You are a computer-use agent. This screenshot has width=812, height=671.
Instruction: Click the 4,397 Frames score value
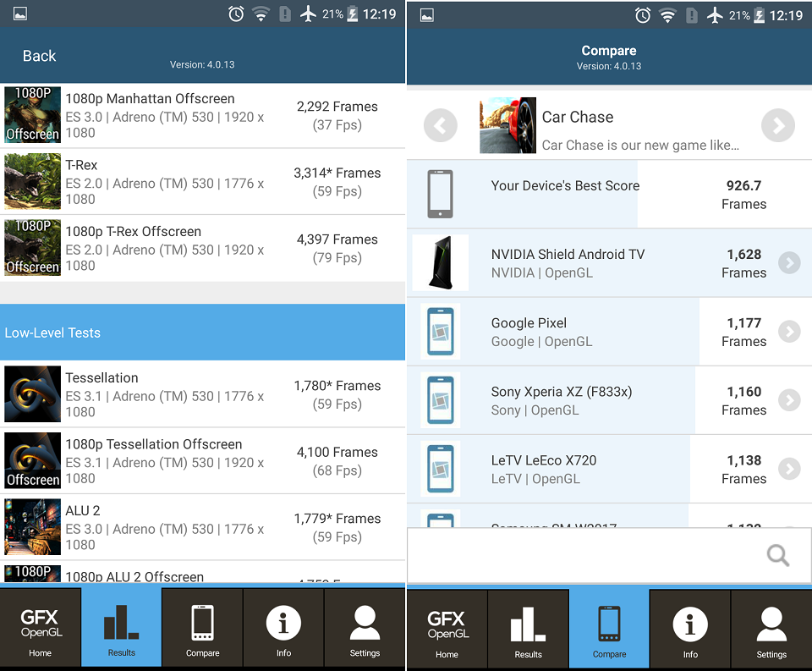point(337,239)
